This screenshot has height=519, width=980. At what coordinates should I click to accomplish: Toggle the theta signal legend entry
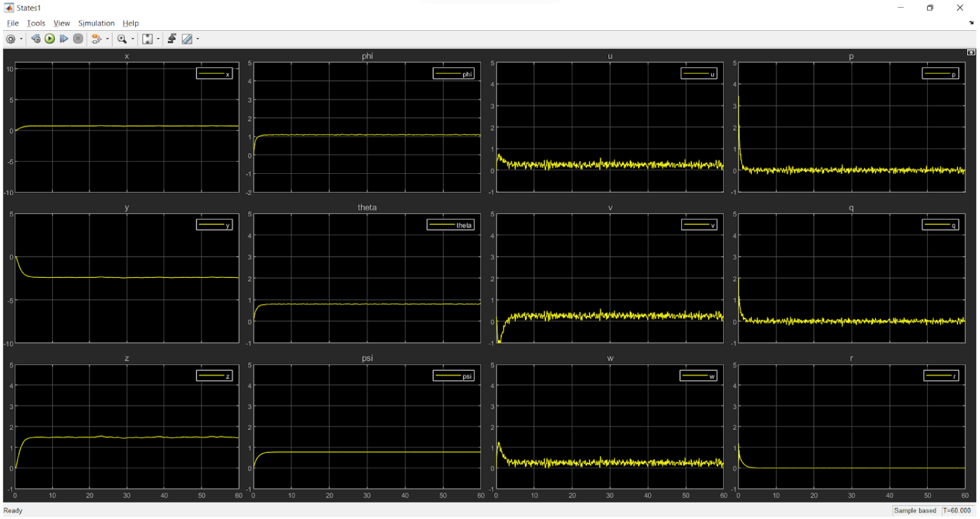pos(451,225)
